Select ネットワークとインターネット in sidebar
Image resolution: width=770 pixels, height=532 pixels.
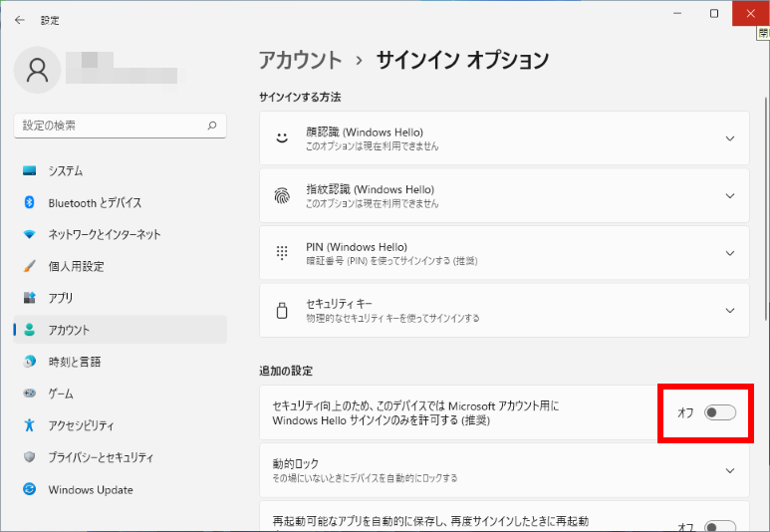pyautogui.click(x=121, y=234)
